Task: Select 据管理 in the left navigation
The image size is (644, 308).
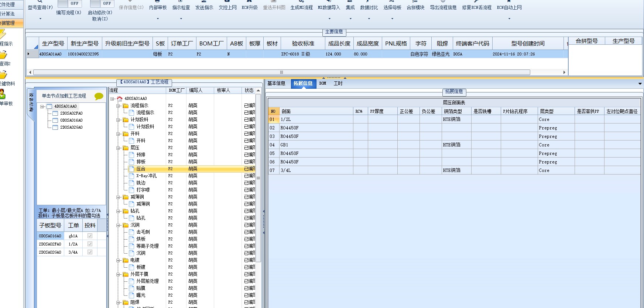Action: click(x=11, y=23)
